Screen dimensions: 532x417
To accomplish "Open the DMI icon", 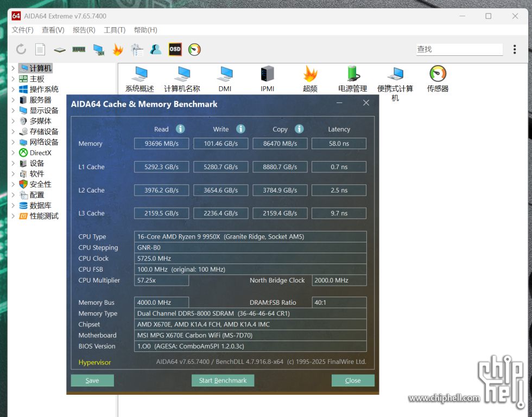I will click(x=225, y=79).
